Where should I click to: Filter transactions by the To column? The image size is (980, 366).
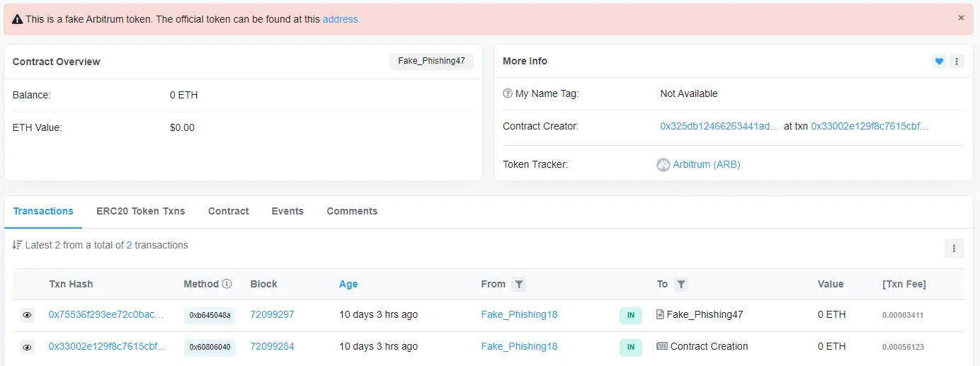coord(680,284)
